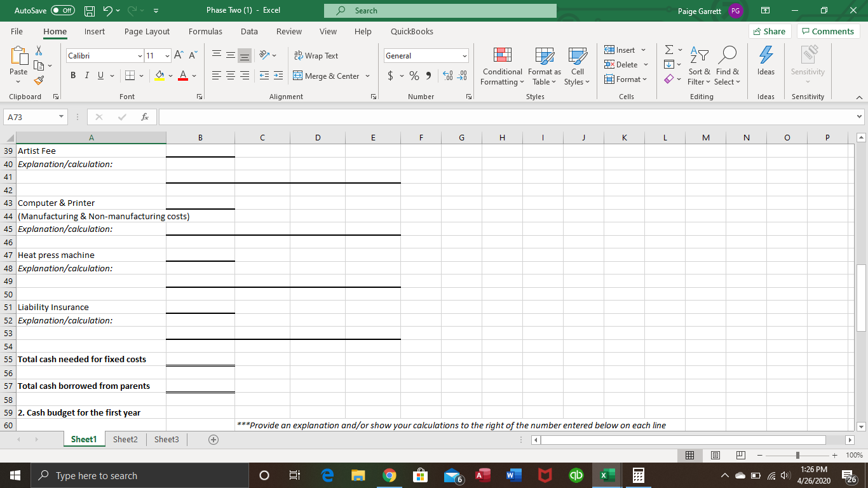Switch to Normal view icon
868x488 pixels.
pyautogui.click(x=689, y=455)
